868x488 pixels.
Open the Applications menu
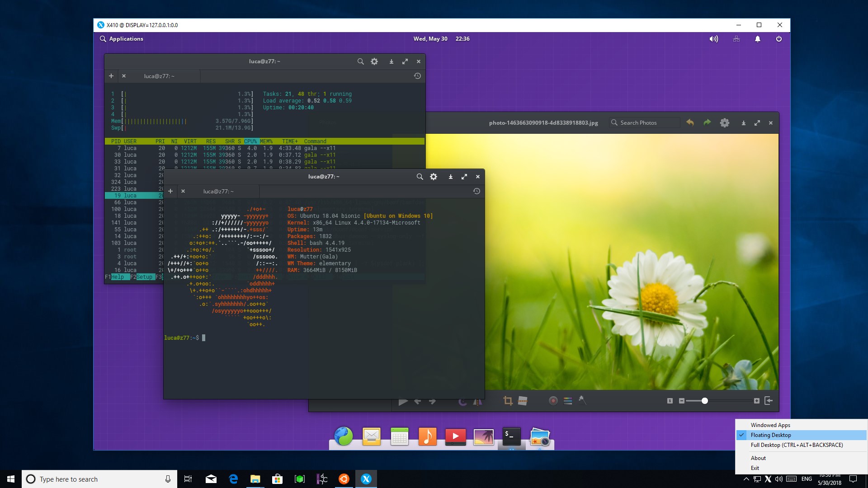[122, 39]
